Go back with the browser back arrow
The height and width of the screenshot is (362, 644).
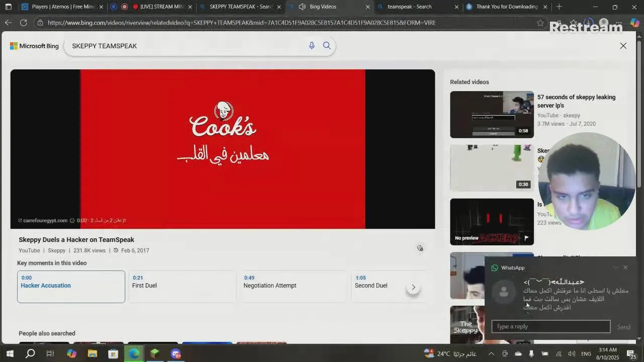8,23
